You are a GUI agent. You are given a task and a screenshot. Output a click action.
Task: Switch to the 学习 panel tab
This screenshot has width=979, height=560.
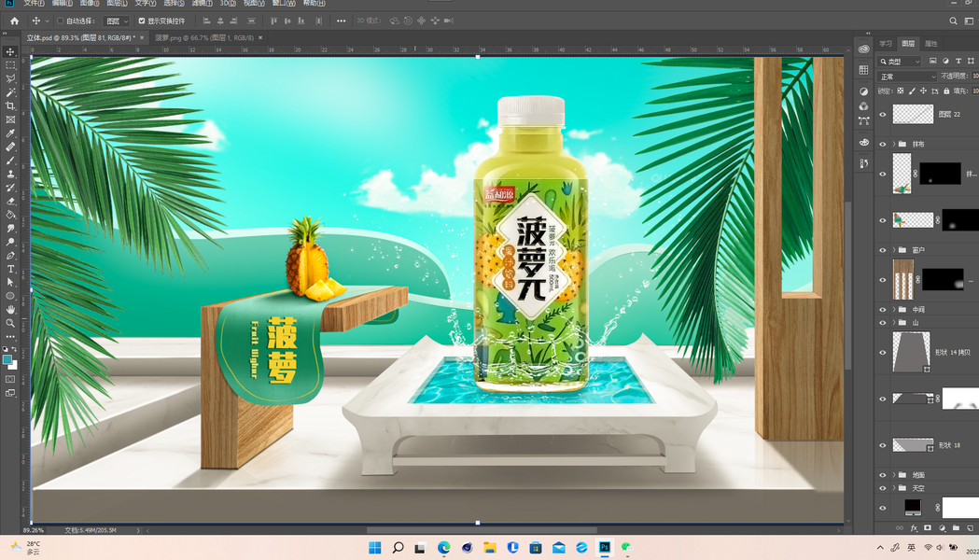(x=886, y=44)
